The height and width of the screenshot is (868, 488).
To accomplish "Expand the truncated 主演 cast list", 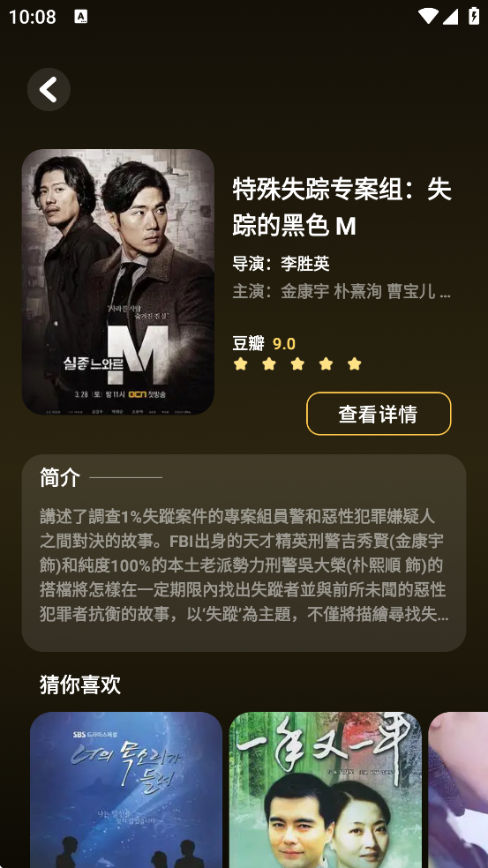I will click(342, 291).
